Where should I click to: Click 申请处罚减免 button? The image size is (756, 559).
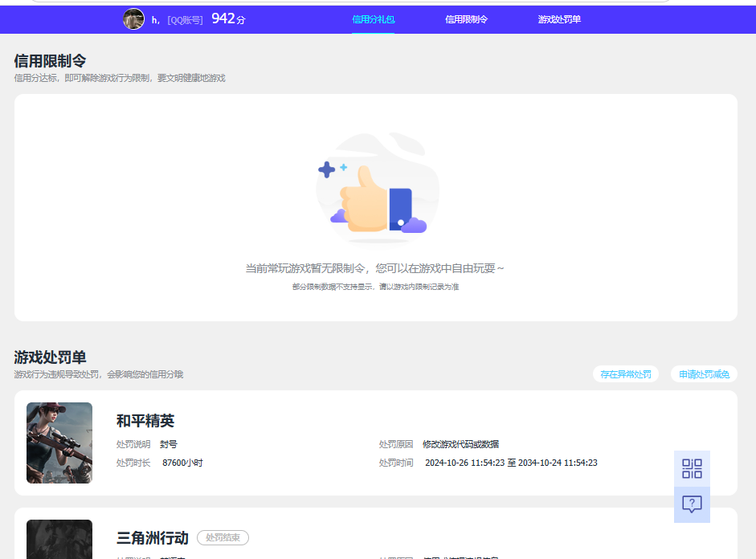click(x=704, y=374)
